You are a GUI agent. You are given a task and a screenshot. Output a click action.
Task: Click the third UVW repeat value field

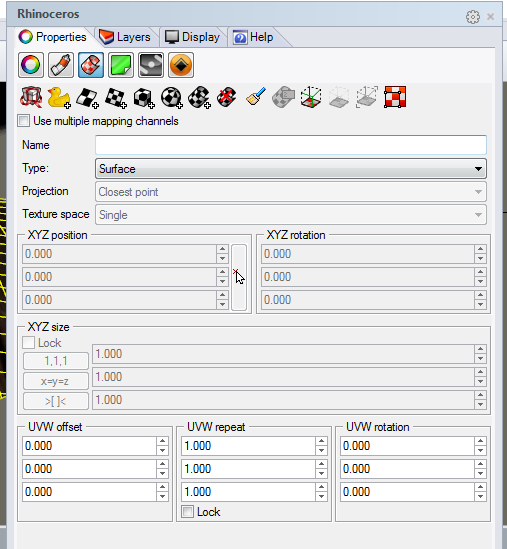(248, 492)
